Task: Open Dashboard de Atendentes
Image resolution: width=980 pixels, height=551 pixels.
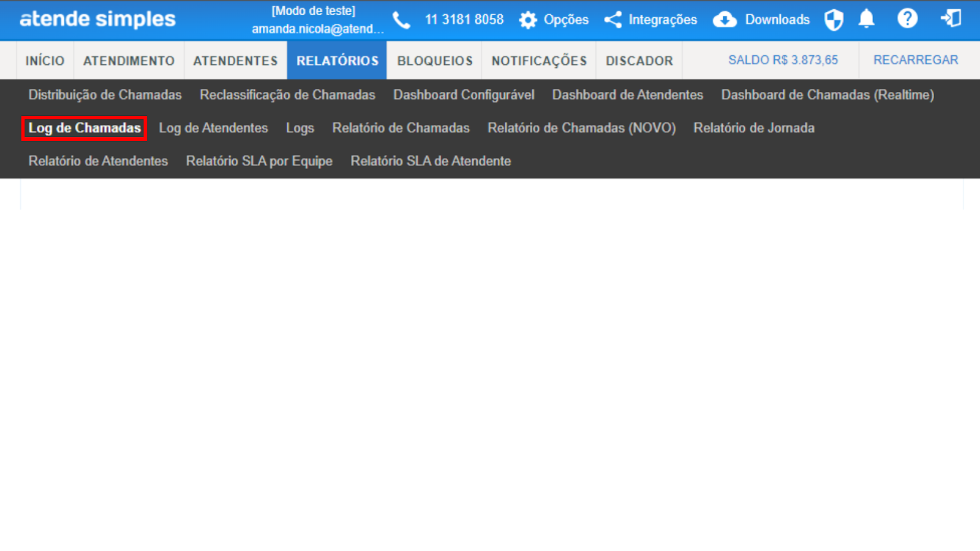Action: (x=628, y=95)
